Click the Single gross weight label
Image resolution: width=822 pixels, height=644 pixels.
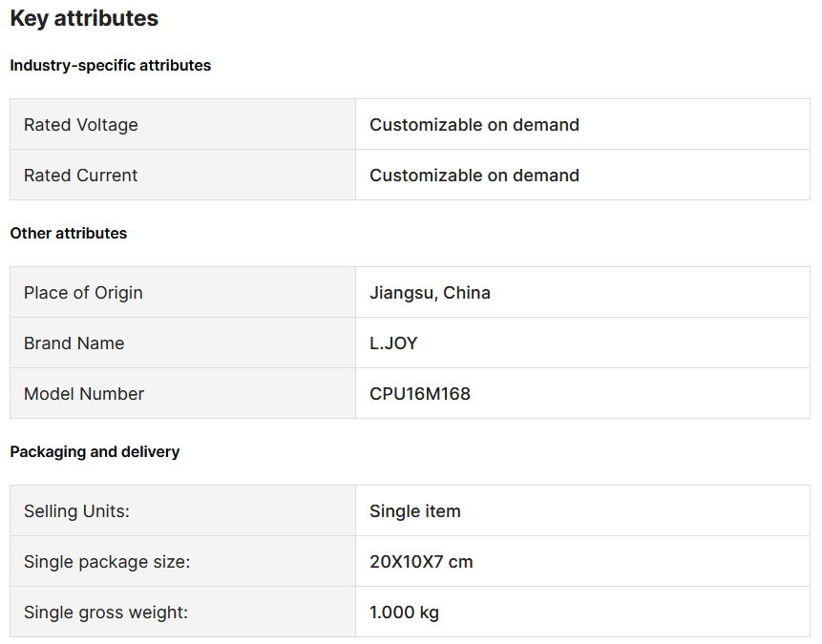(105, 612)
